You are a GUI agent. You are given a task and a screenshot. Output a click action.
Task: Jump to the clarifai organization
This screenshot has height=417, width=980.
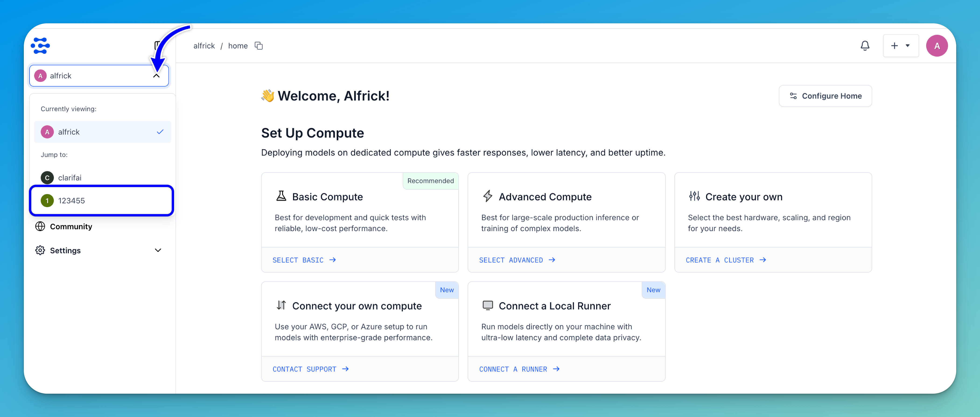point(70,177)
